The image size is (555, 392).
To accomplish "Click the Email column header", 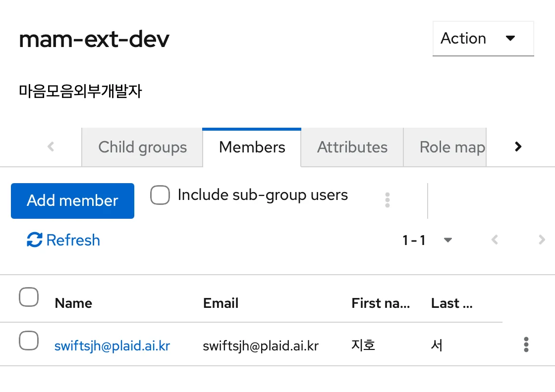I will 221,303.
